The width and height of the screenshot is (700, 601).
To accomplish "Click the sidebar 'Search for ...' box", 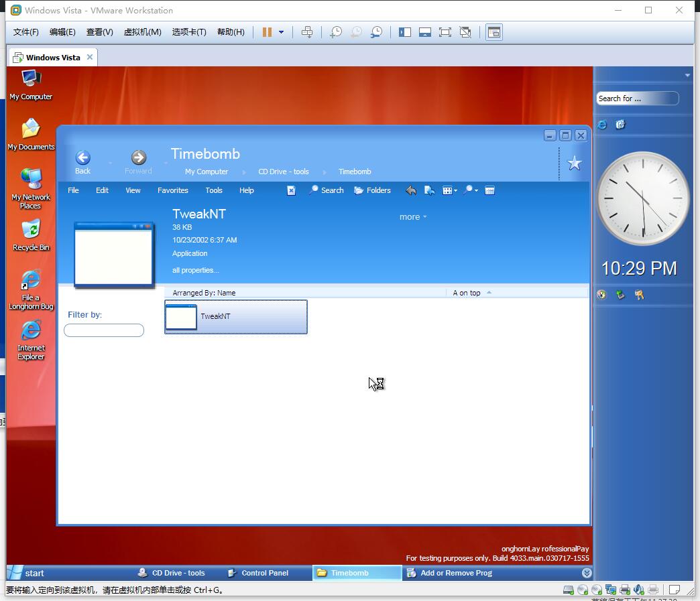I will point(637,98).
